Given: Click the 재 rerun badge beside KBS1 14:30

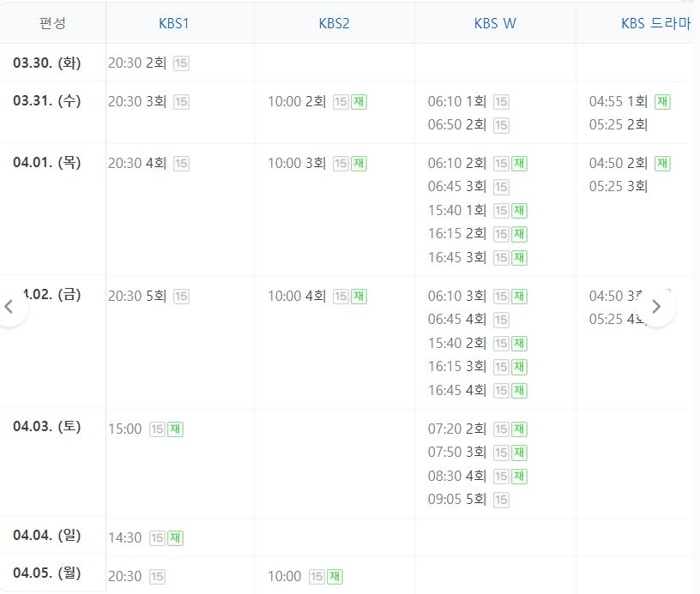Looking at the screenshot, I should (175, 538).
